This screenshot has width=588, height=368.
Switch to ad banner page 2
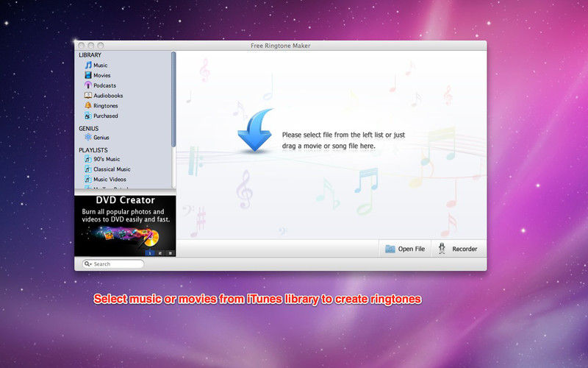tap(160, 253)
